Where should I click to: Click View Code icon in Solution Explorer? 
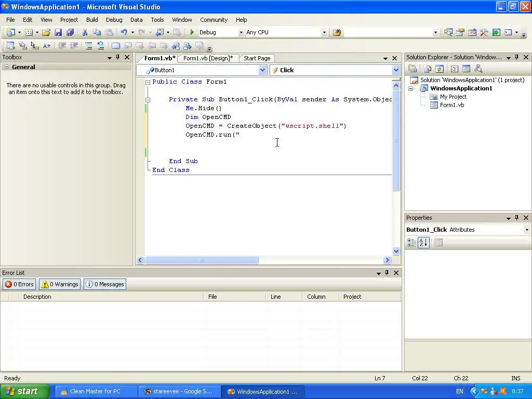point(454,69)
